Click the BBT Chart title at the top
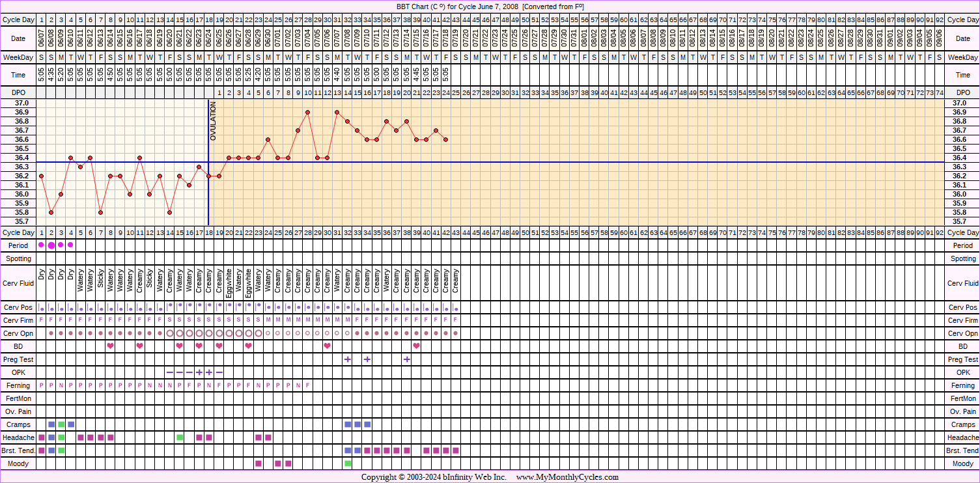The width and height of the screenshot is (980, 483). (490, 6)
